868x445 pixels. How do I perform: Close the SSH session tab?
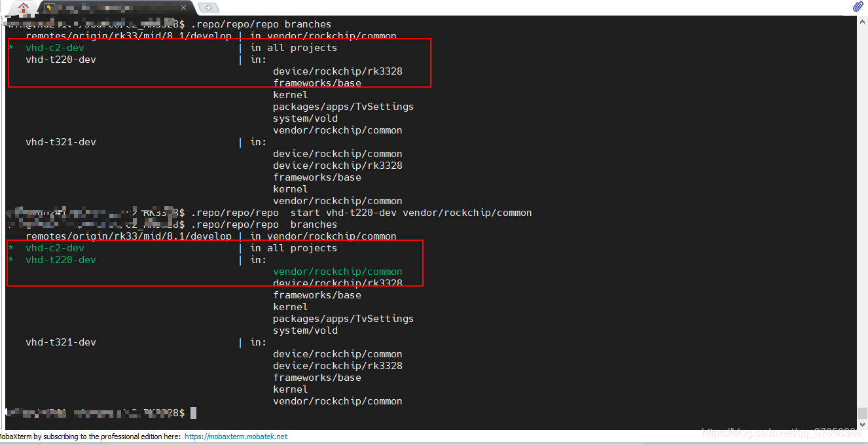(185, 8)
